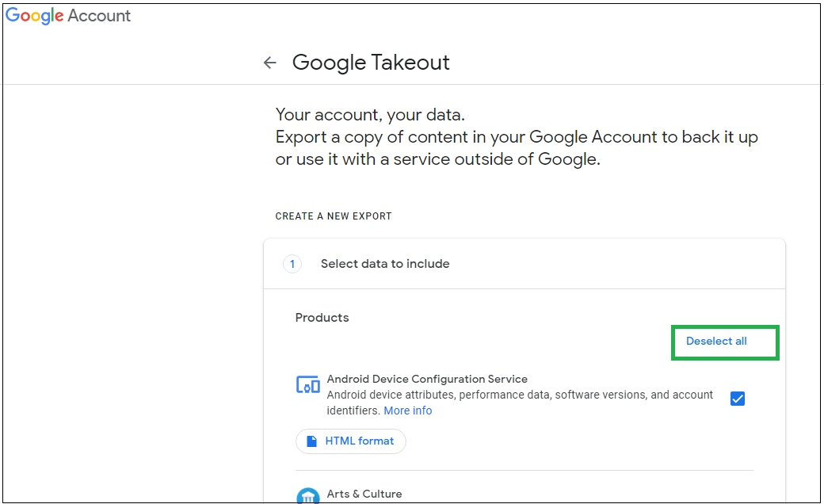Viewport: 824px width, 504px height.
Task: Click the CREATE A NEW EXPORT label
Action: 334,216
